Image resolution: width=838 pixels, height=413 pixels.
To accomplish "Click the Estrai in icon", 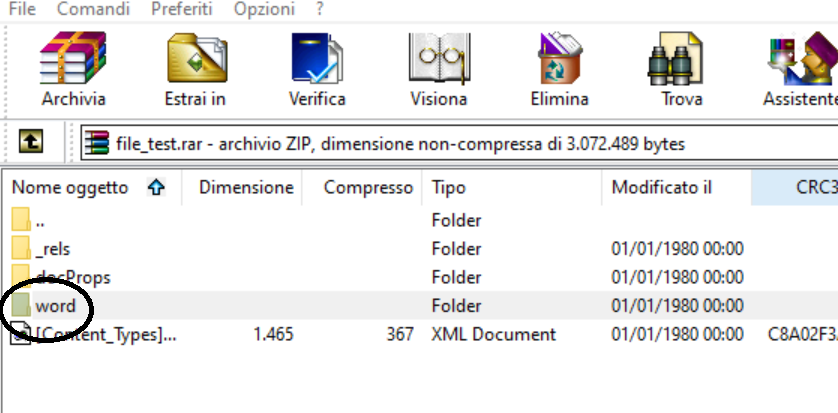I will coord(195,60).
